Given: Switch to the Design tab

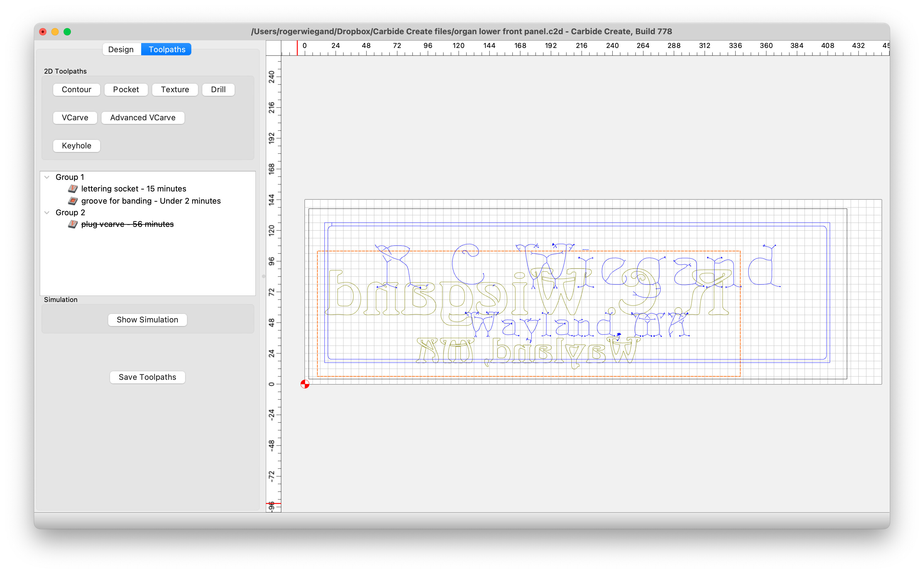Looking at the screenshot, I should [x=121, y=49].
